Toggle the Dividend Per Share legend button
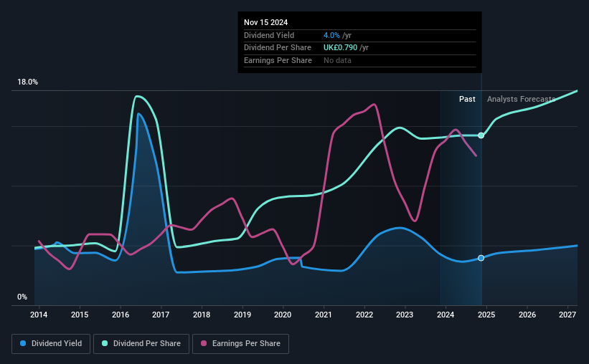This screenshot has width=589, height=364. pos(141,344)
